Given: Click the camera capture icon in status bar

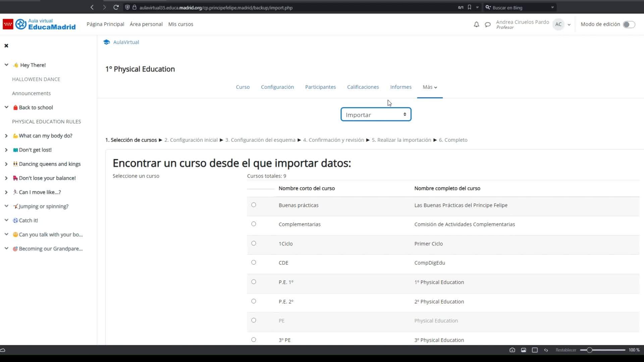Looking at the screenshot, I should point(512,350).
